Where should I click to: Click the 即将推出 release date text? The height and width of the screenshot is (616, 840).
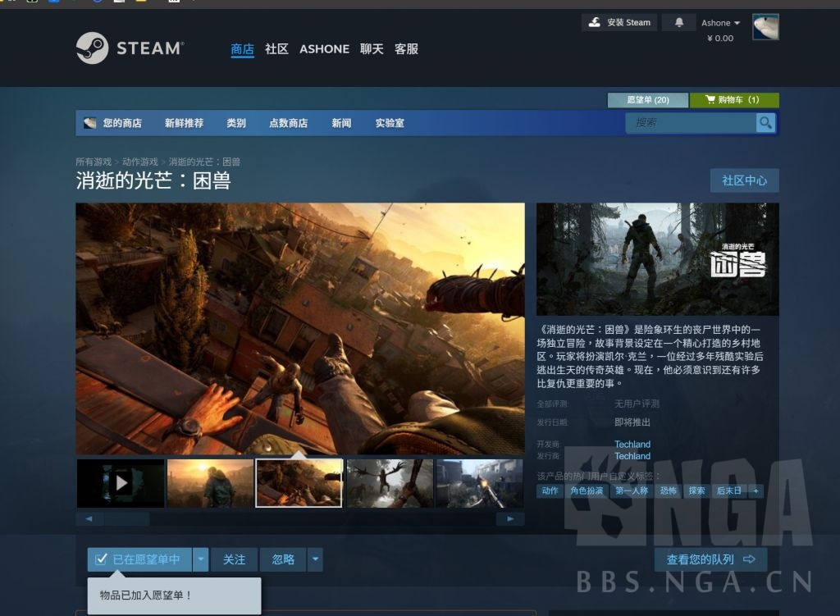pyautogui.click(x=632, y=422)
